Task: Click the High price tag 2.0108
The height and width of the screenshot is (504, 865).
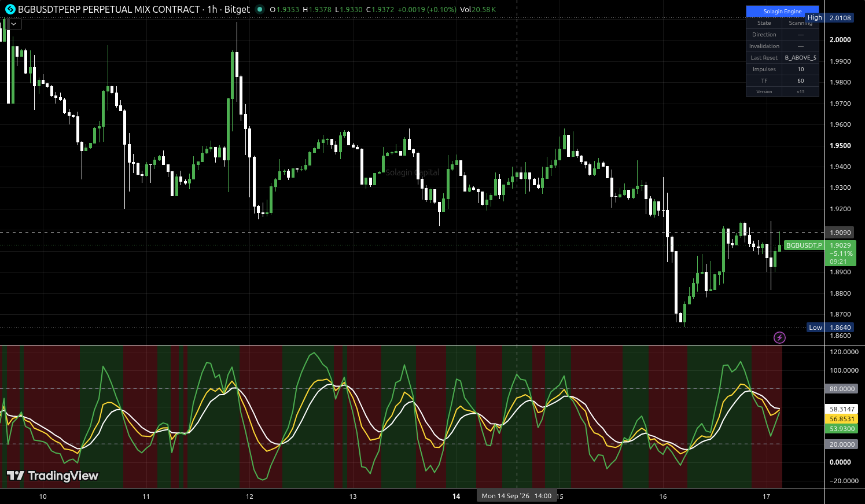Action: point(840,18)
